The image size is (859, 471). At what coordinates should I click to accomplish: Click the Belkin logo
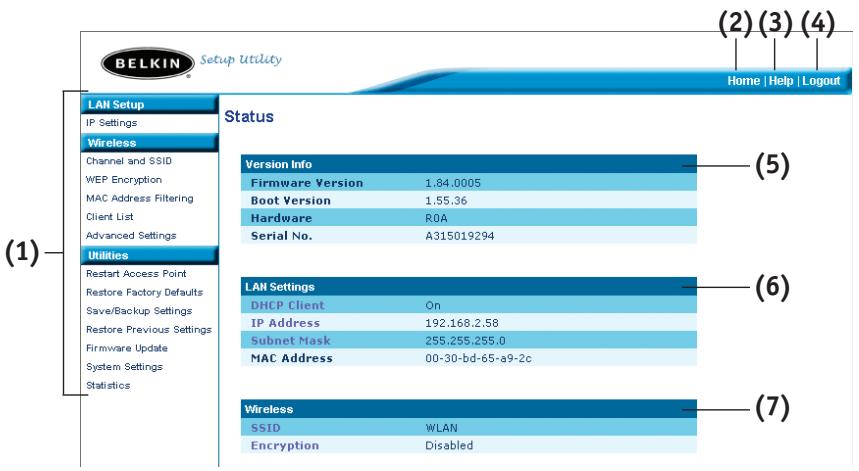click(148, 63)
